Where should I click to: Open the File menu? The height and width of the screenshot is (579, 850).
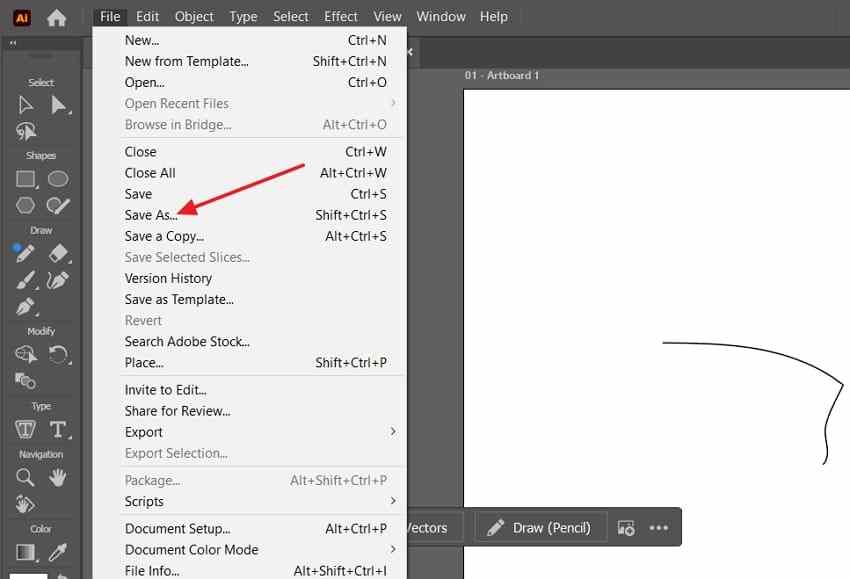tap(110, 17)
